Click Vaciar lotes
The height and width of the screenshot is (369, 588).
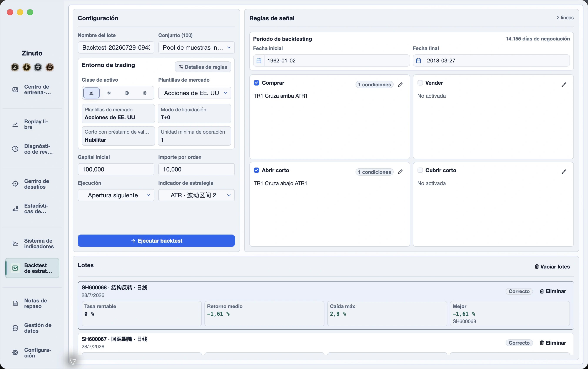pyautogui.click(x=552, y=267)
